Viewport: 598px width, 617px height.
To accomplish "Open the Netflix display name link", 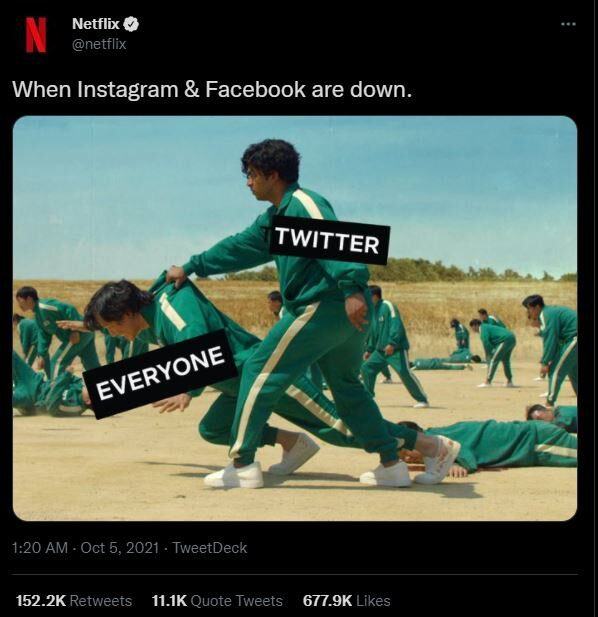I will [x=96, y=24].
